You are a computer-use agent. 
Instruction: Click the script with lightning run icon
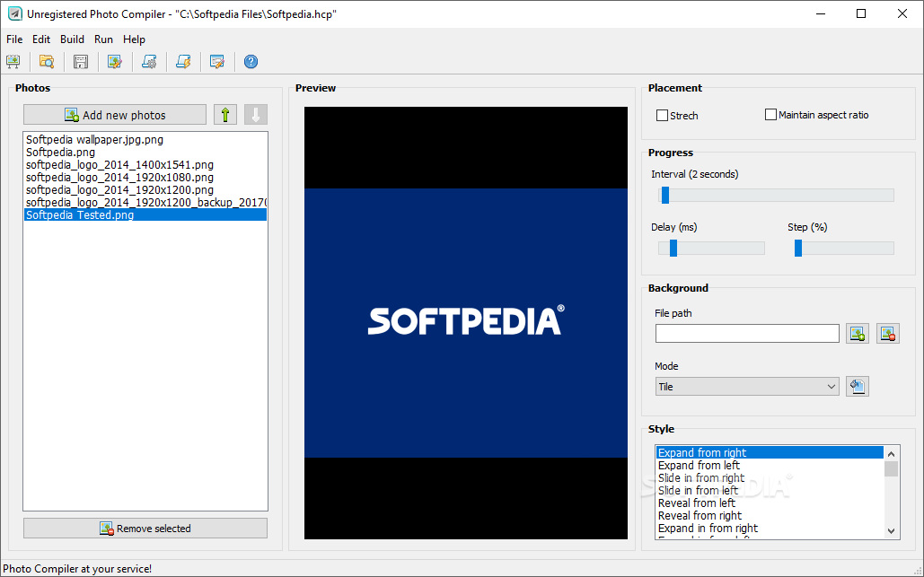click(x=183, y=61)
